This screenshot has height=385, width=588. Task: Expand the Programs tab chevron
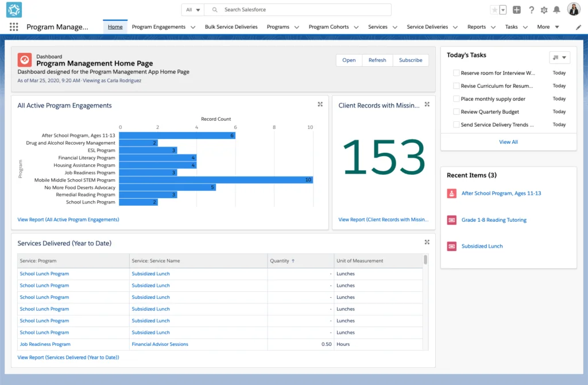297,27
